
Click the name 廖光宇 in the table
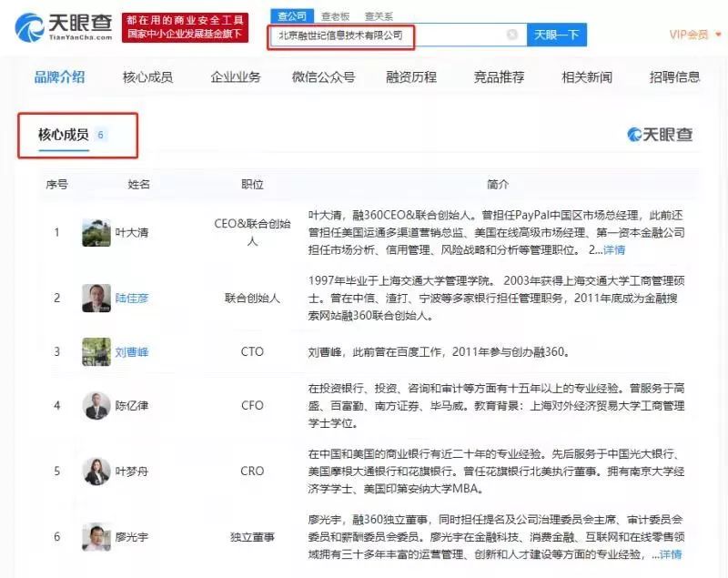[132, 537]
